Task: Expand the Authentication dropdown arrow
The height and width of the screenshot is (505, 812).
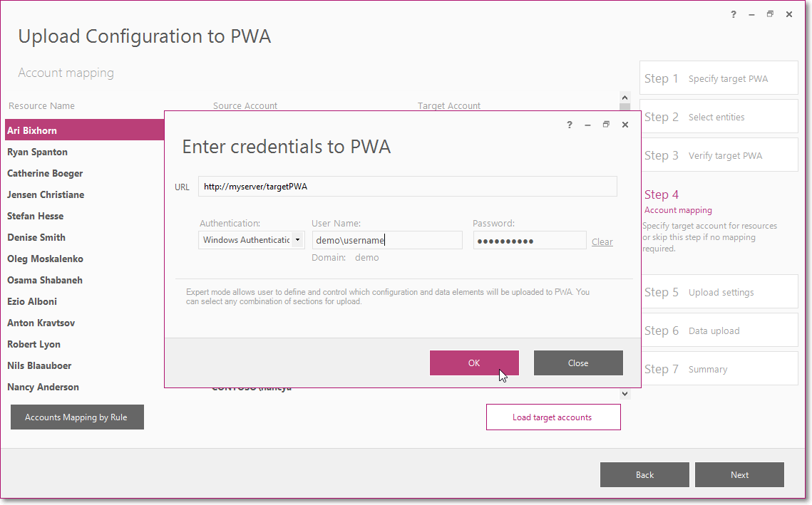Action: 298,240
